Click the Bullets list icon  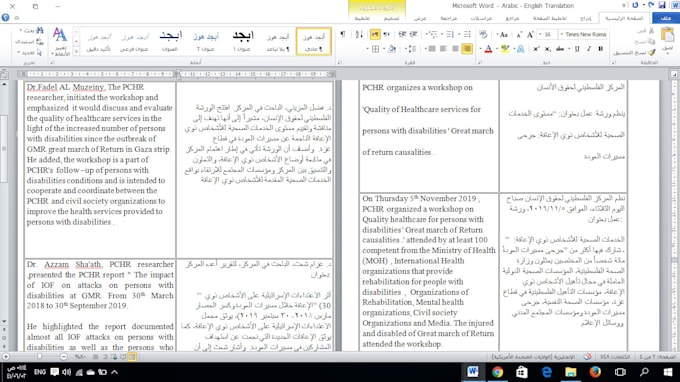(467, 34)
